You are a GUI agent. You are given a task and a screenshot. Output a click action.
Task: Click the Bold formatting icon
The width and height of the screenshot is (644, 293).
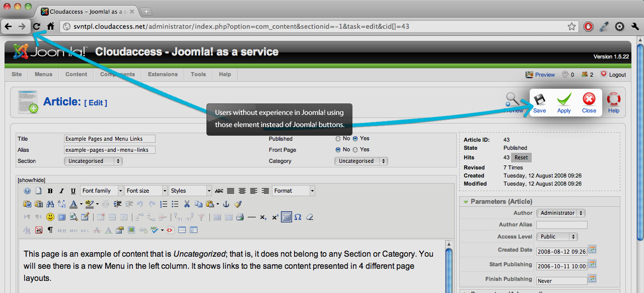coord(50,191)
